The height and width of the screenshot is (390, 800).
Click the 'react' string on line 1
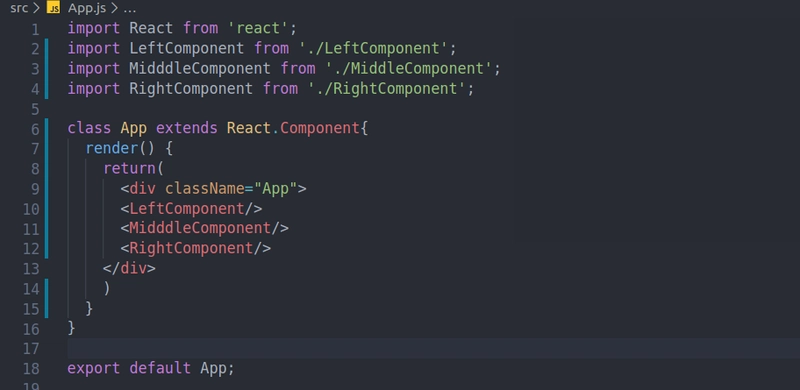(x=258, y=28)
